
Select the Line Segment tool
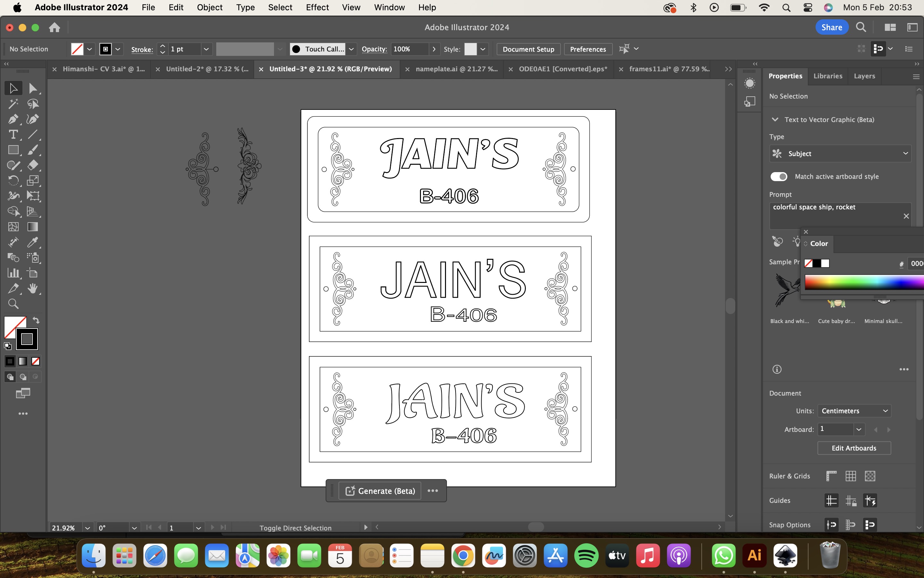[x=33, y=134]
